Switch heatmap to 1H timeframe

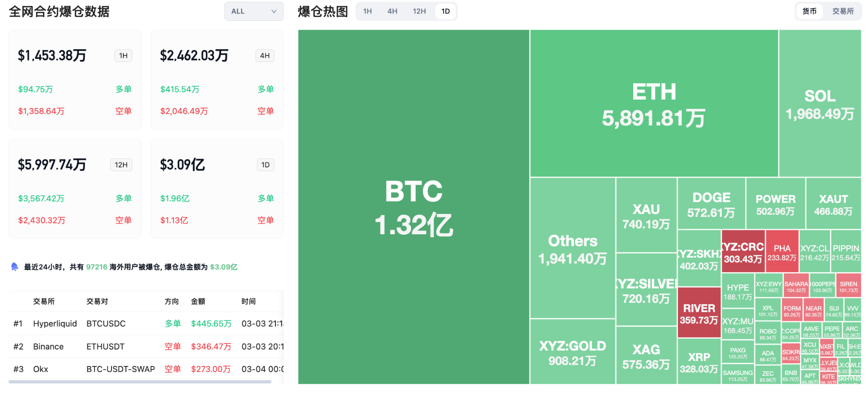tap(367, 11)
